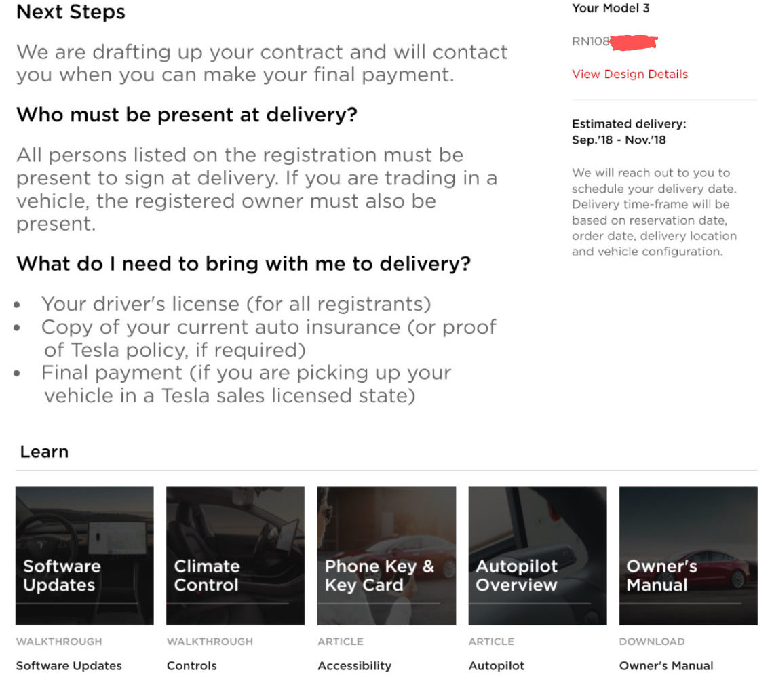Viewport: 772px width, 700px height.
Task: Click the 'What do I need to bring' heading
Action: (x=244, y=264)
